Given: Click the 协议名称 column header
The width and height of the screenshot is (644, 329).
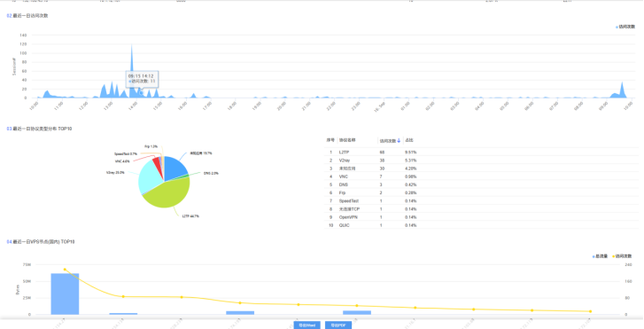Looking at the screenshot, I should point(347,141).
